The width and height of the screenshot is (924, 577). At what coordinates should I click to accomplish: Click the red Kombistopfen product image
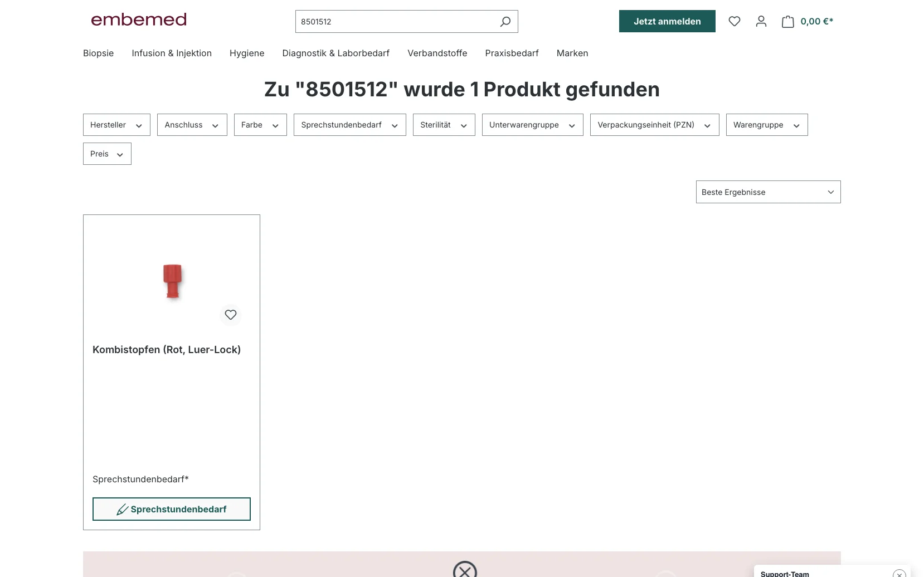tap(173, 281)
